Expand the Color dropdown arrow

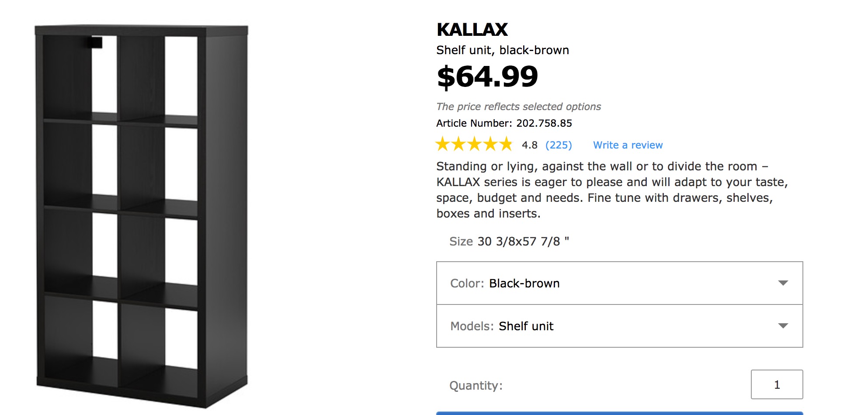pyautogui.click(x=783, y=283)
